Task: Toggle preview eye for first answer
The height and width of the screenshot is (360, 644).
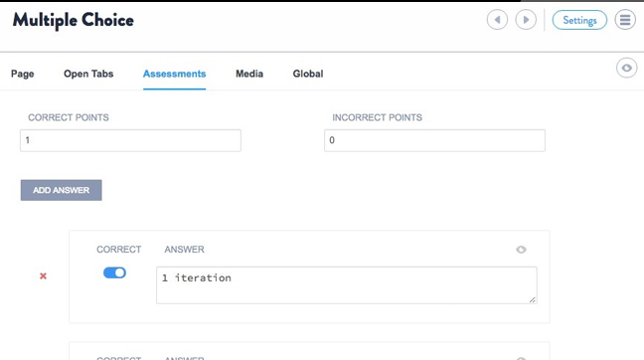Action: [521, 250]
